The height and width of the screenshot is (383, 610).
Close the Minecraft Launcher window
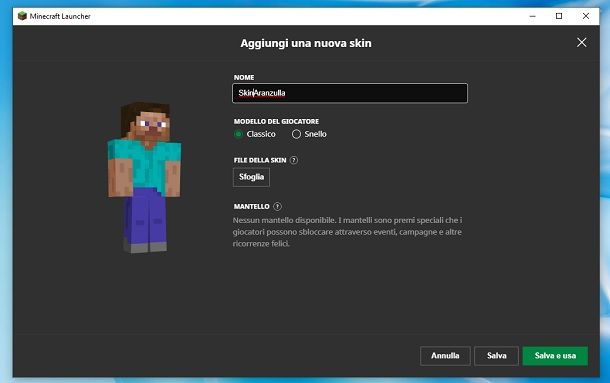coord(585,16)
